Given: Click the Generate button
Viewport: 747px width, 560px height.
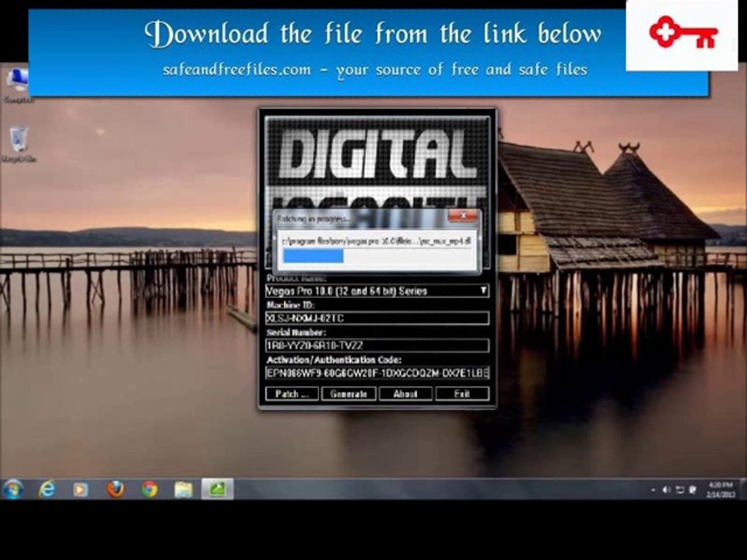Looking at the screenshot, I should tap(349, 394).
